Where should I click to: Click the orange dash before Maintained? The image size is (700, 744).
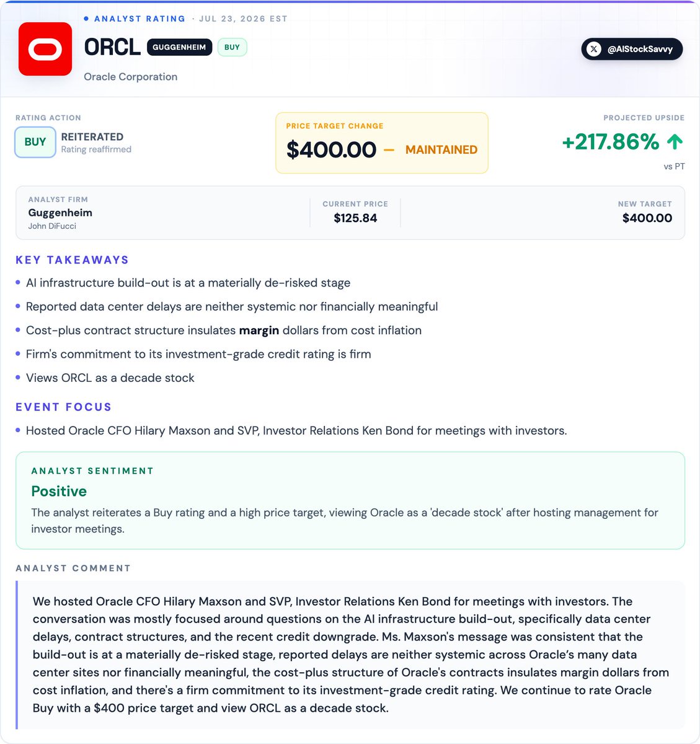tap(389, 149)
